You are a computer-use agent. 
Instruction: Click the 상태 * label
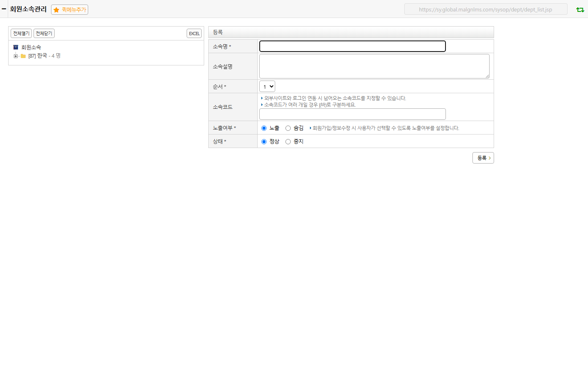click(x=219, y=141)
